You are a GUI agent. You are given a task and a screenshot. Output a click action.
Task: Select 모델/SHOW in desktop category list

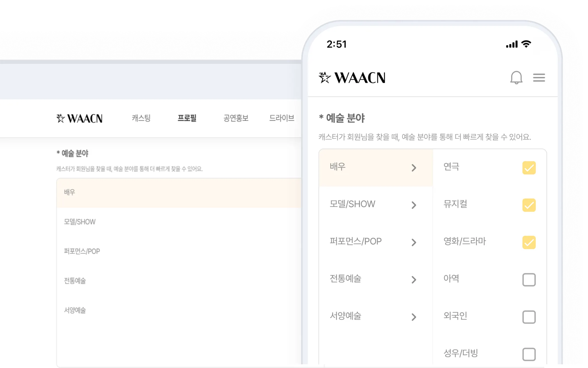80,222
